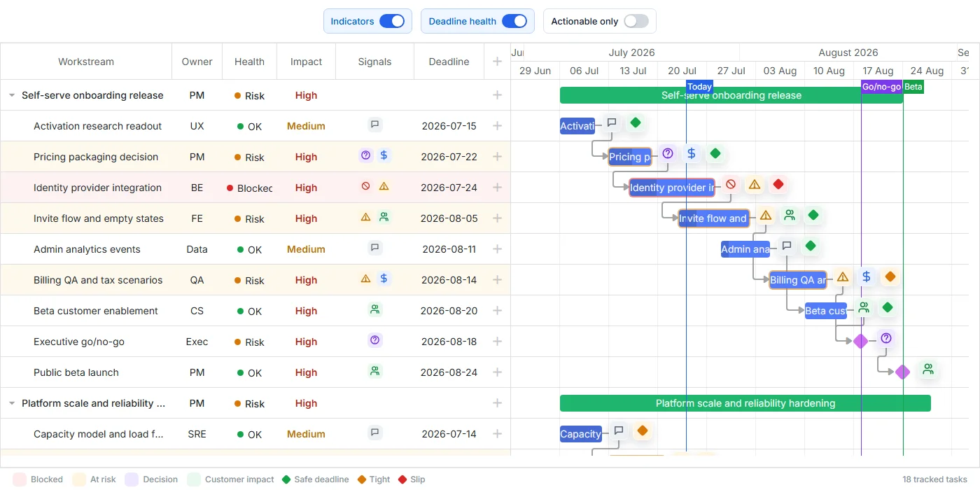
Task: Click comment signal icon in Activation research row
Action: (374, 125)
